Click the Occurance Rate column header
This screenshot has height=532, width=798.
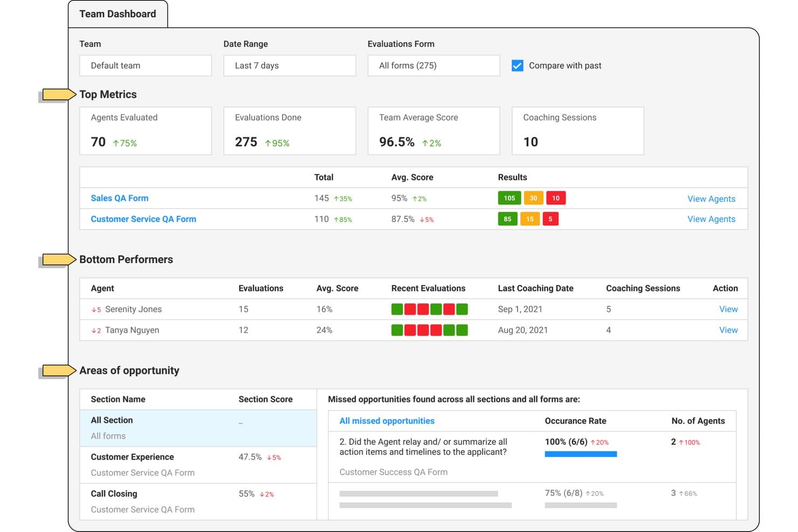[x=575, y=421]
